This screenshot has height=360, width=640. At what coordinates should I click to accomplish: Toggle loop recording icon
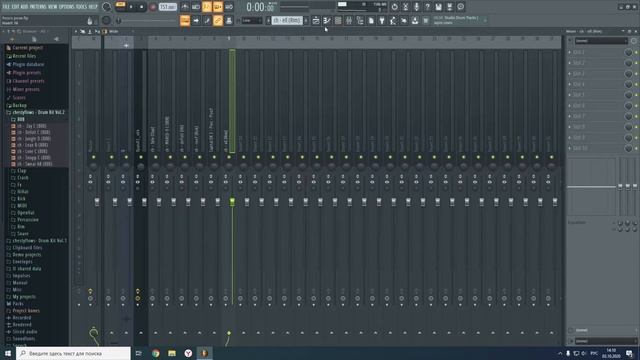(x=229, y=7)
